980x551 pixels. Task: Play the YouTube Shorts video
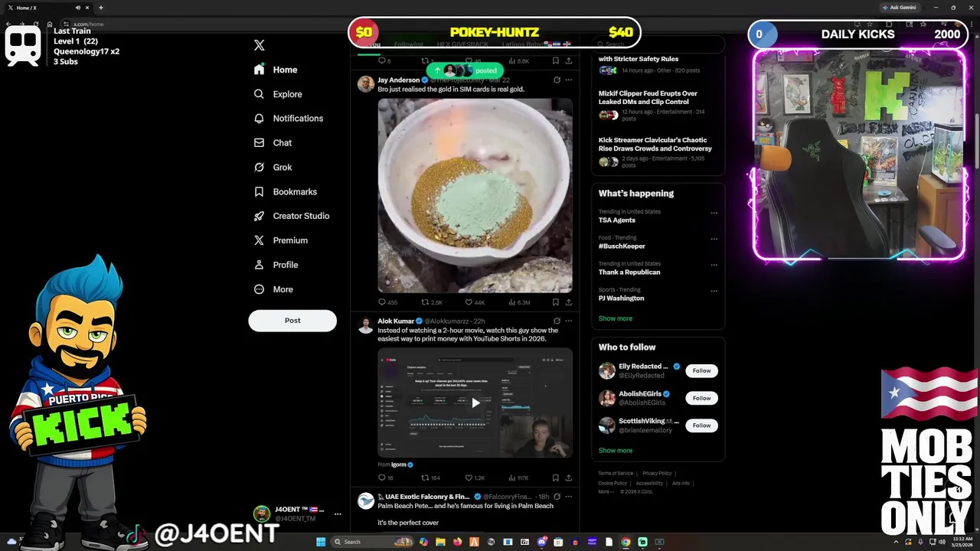[475, 403]
